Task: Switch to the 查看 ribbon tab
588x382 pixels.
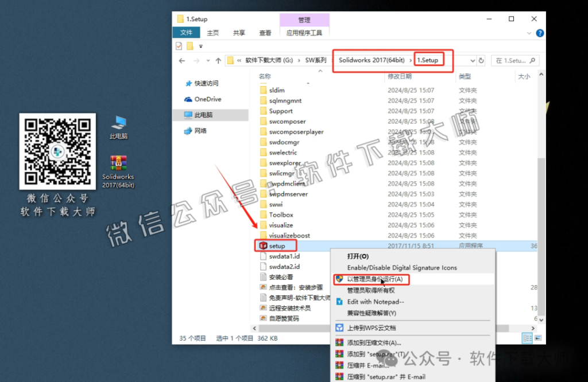Action: [x=265, y=33]
